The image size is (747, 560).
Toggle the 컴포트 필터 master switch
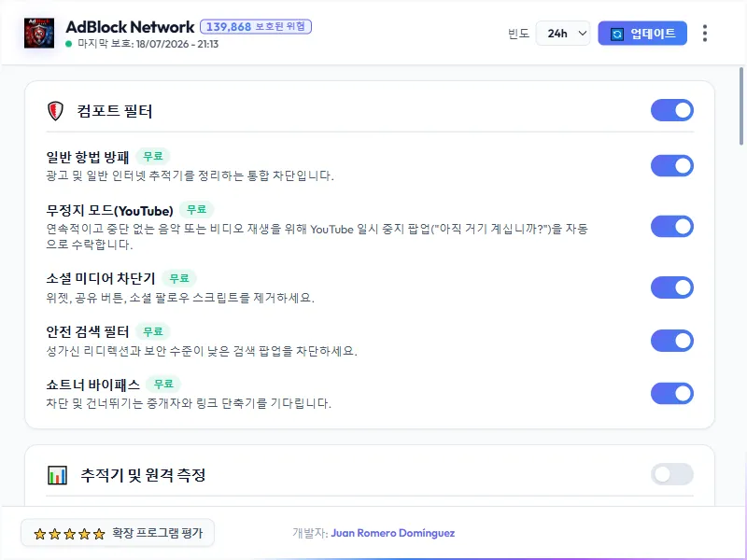pos(671,110)
